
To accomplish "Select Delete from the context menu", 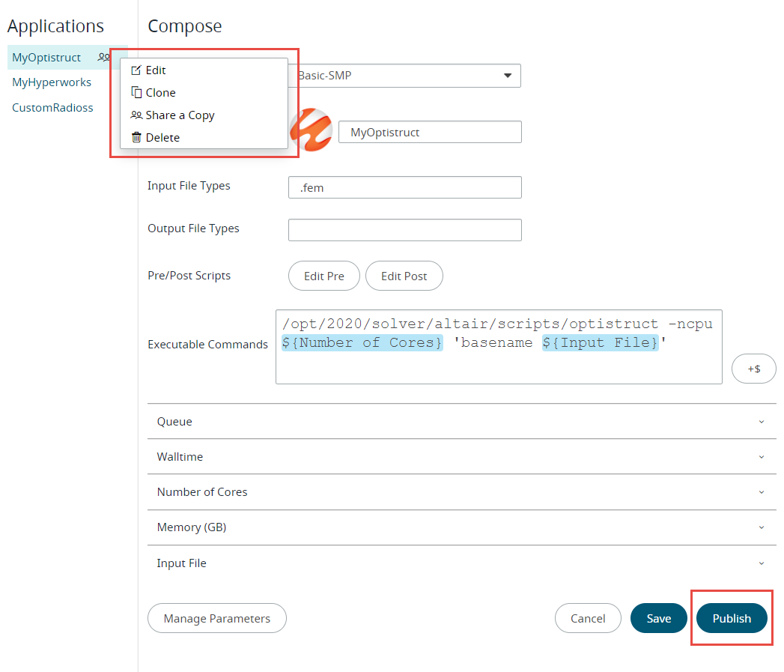I will (204, 137).
